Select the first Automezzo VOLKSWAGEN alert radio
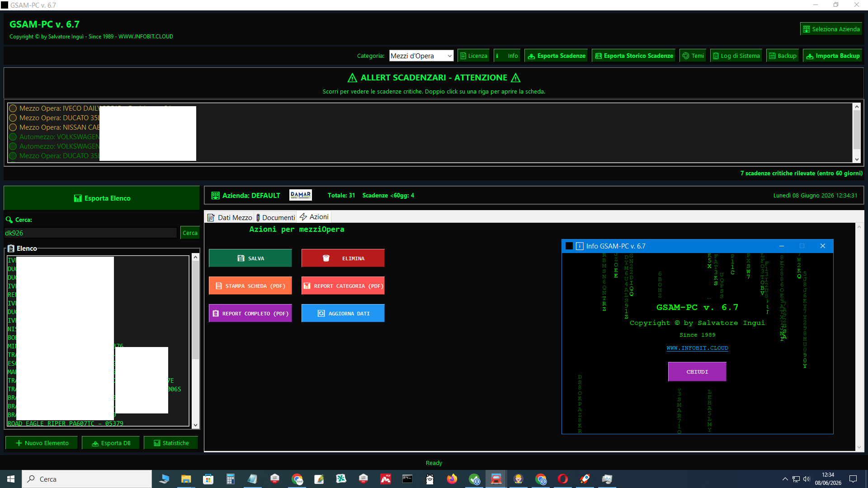This screenshot has width=868, height=488. pyautogui.click(x=13, y=137)
